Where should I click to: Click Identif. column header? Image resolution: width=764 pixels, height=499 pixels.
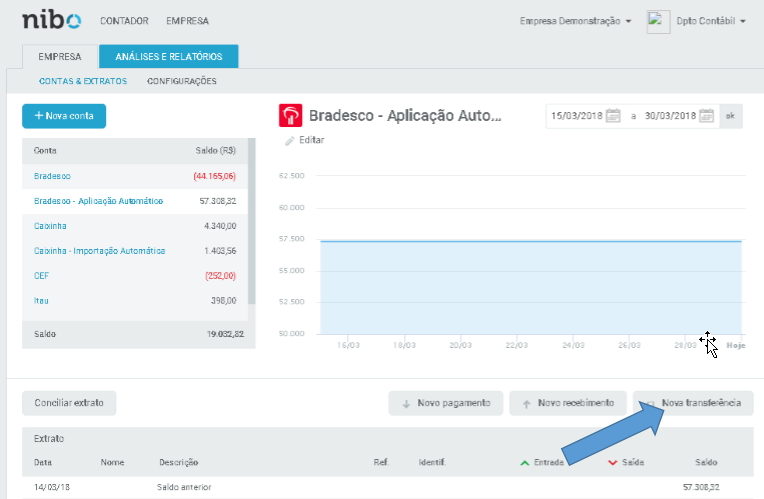pyautogui.click(x=432, y=462)
